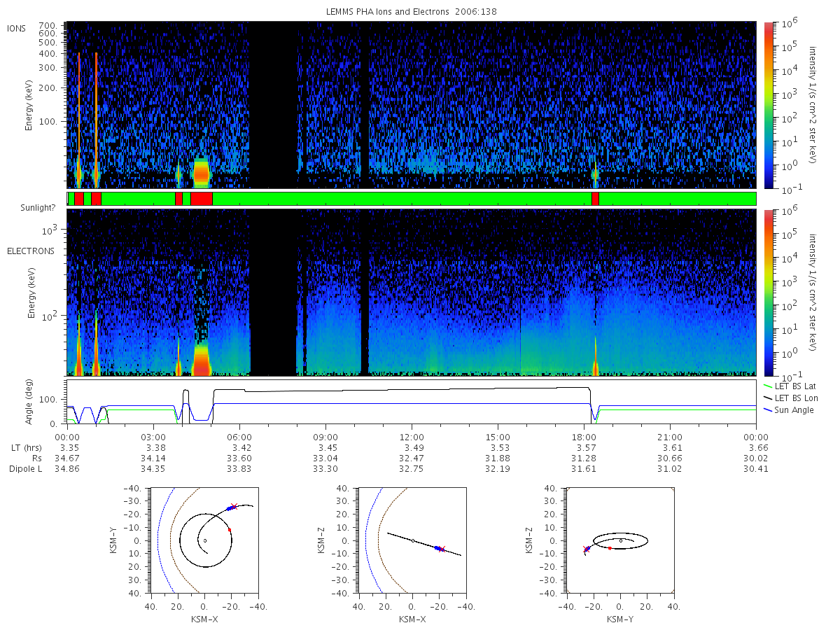
Task: Click the plot title LEMMS PHA Ions and Electrons 2006:138
Action: [412, 12]
